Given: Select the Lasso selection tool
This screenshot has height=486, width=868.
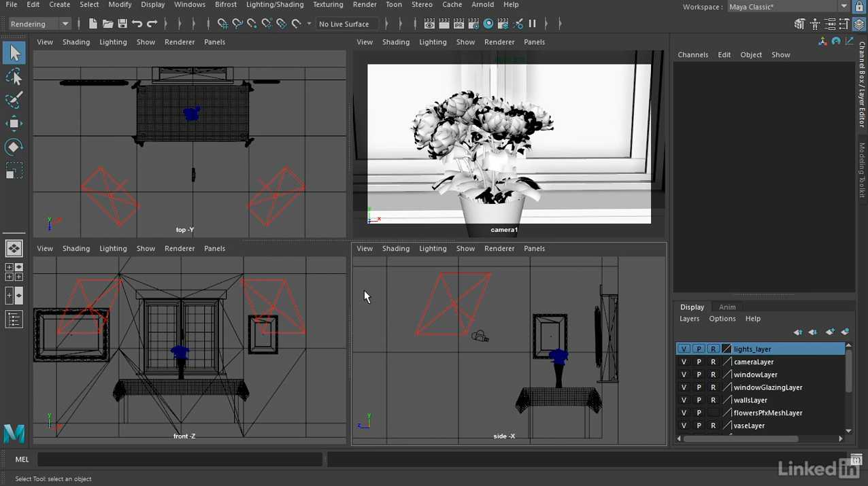Looking at the screenshot, I should pos(14,76).
